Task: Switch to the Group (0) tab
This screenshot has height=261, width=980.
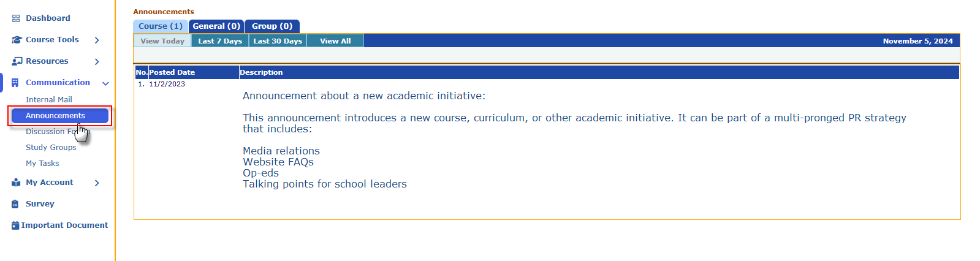Action: pyautogui.click(x=272, y=26)
